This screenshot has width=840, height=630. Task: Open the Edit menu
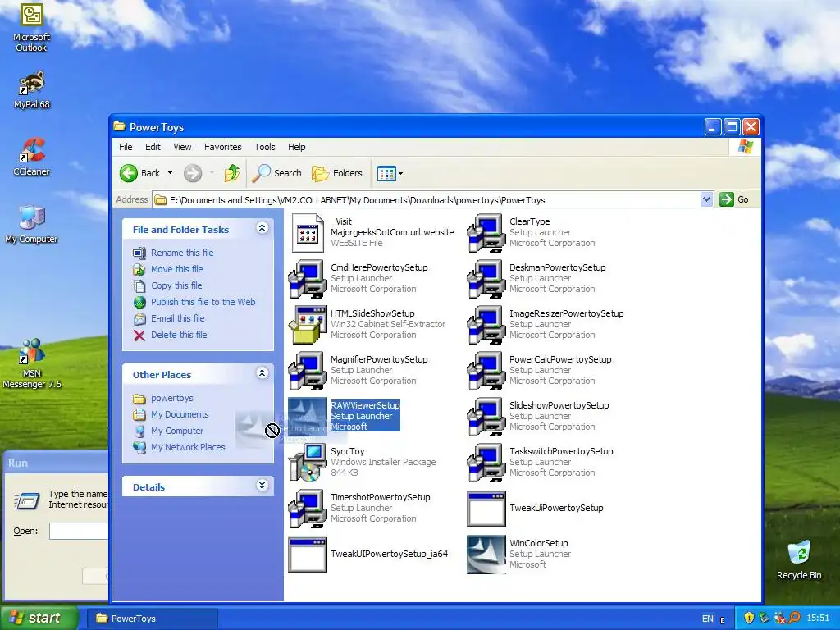click(x=153, y=147)
